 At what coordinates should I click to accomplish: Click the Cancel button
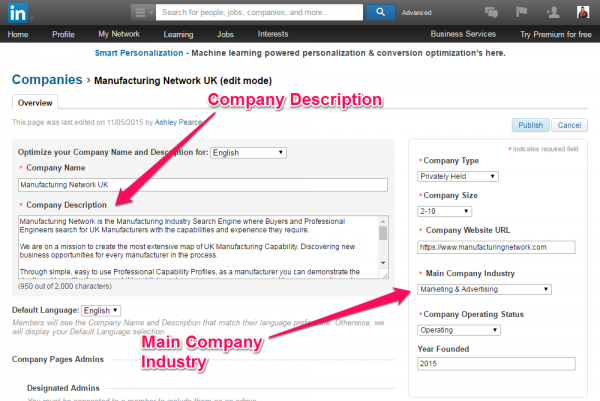[569, 125]
